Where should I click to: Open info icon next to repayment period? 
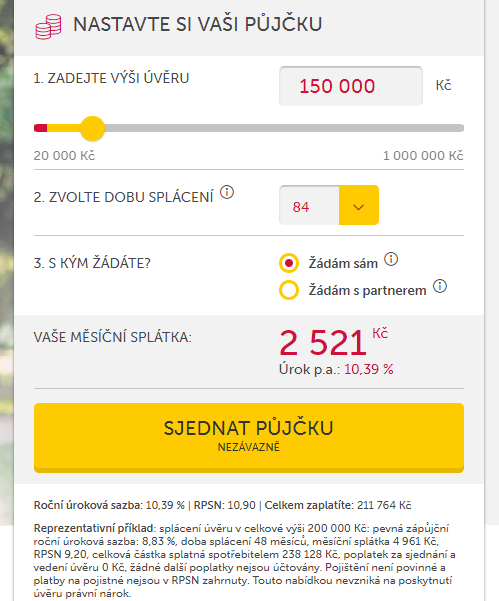(227, 192)
